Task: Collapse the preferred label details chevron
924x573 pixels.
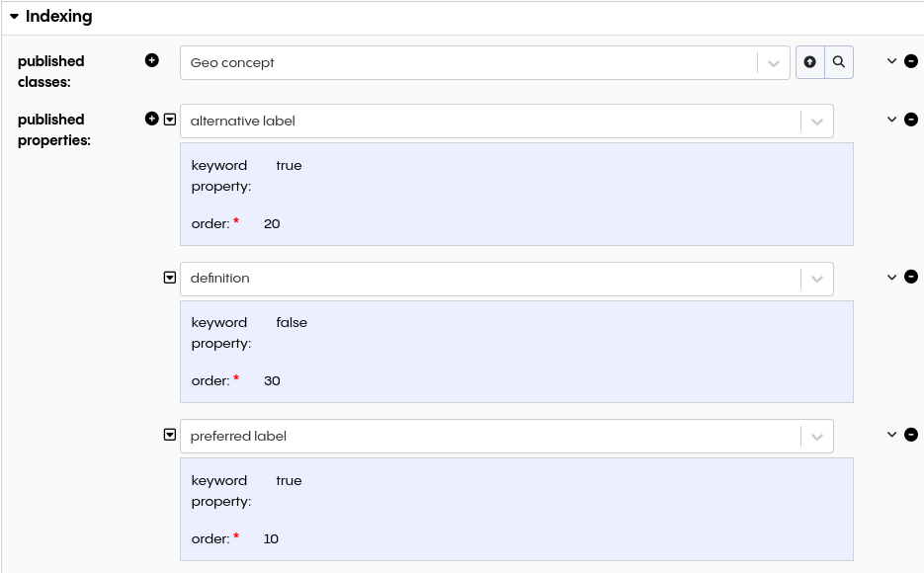Action: click(x=890, y=434)
